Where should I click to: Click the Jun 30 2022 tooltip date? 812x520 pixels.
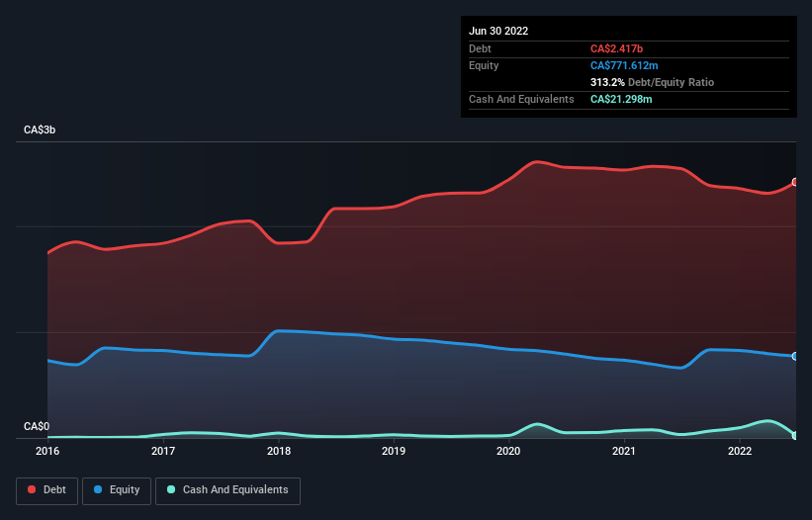pos(498,31)
